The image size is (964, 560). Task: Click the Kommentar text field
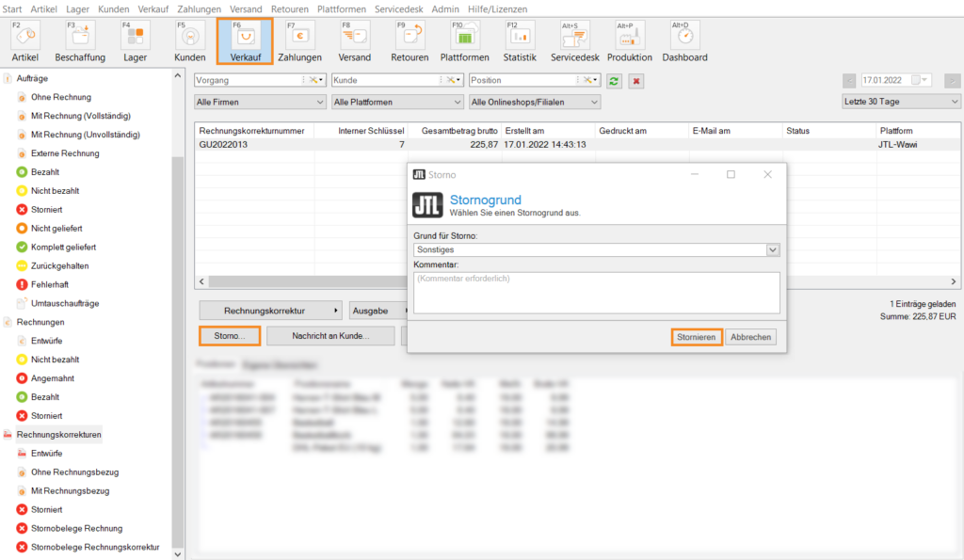[x=596, y=293]
